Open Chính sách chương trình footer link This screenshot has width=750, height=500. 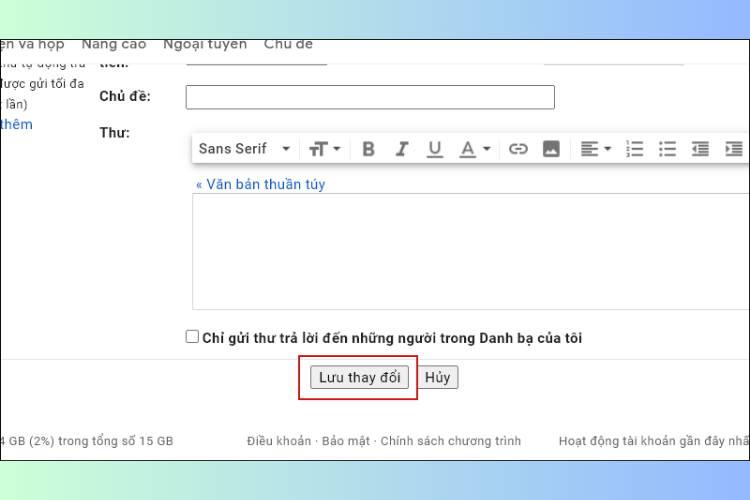[x=451, y=441]
